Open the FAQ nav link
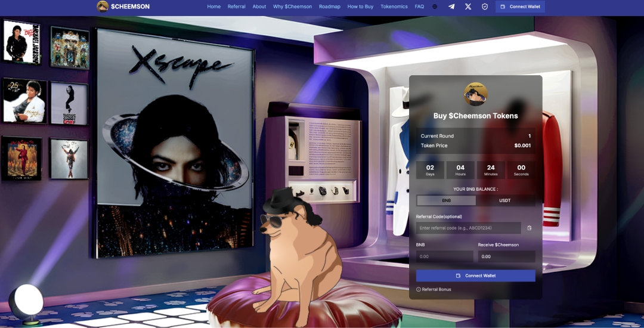This screenshot has height=328, width=644. pos(419,7)
